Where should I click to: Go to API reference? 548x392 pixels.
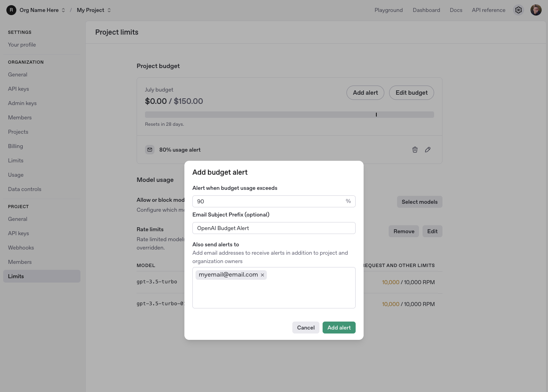click(x=489, y=10)
